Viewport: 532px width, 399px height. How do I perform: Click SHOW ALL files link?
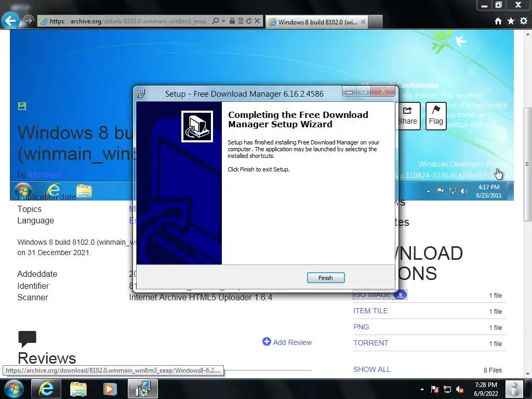372,369
